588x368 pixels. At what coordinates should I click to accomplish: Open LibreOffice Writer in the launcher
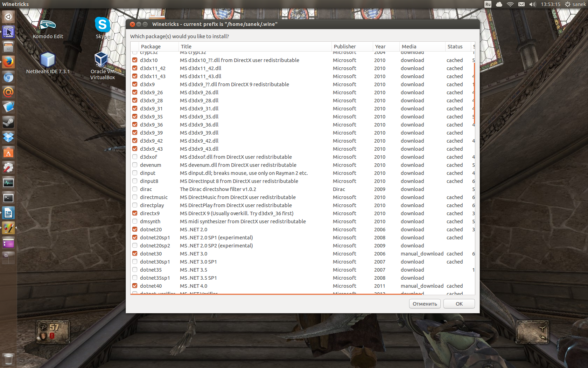tap(8, 213)
